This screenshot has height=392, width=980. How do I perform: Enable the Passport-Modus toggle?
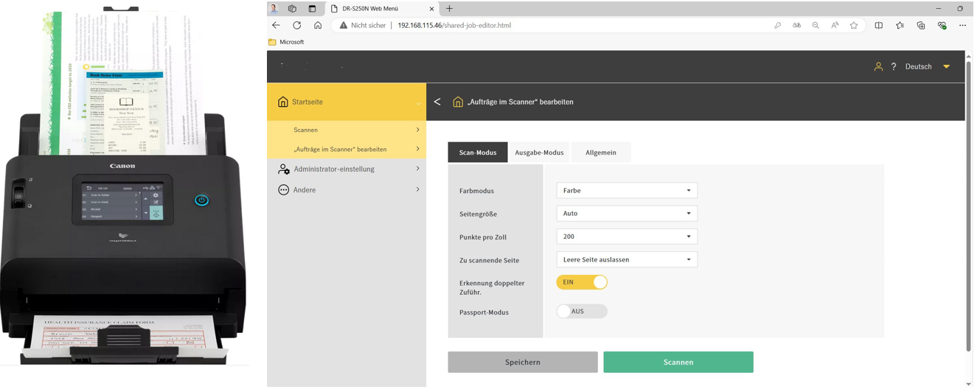(582, 312)
